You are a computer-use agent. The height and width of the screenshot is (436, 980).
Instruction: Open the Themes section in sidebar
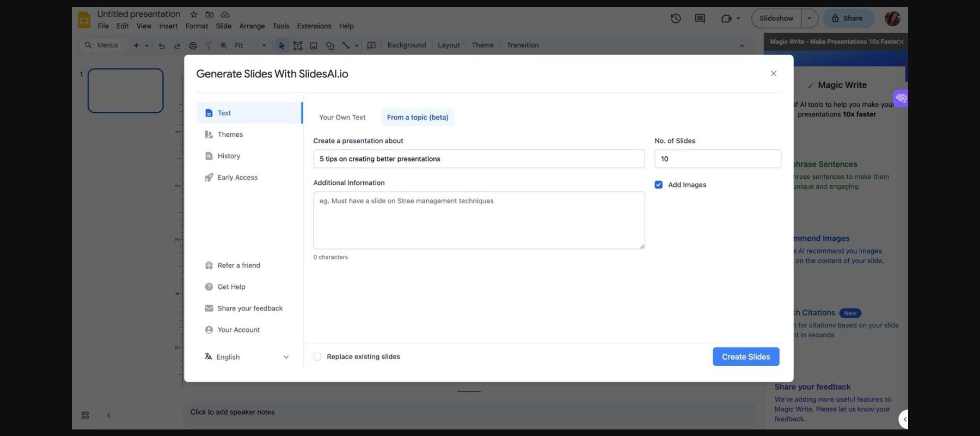pos(230,135)
